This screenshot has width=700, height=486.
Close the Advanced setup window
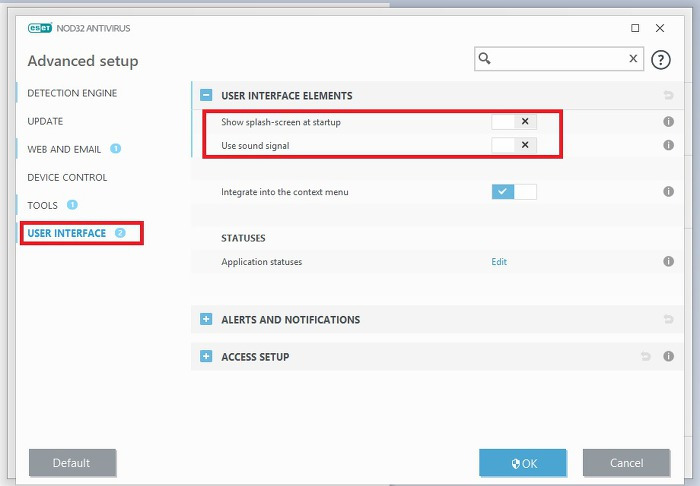[660, 28]
